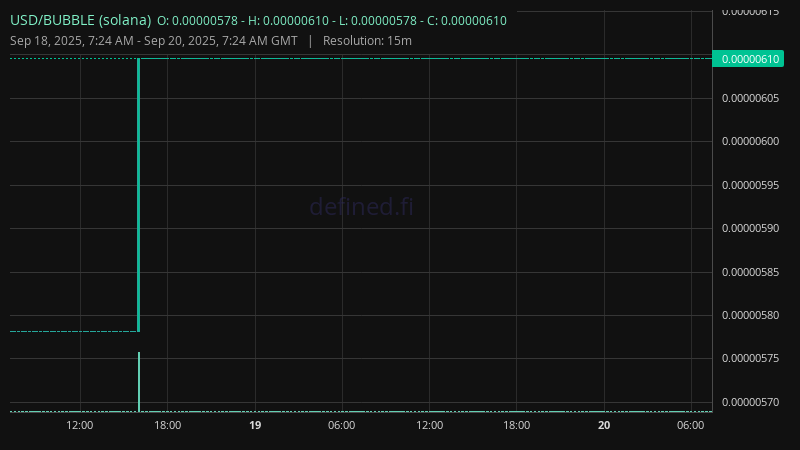Click the close value C: 0.00000610

(x=467, y=21)
